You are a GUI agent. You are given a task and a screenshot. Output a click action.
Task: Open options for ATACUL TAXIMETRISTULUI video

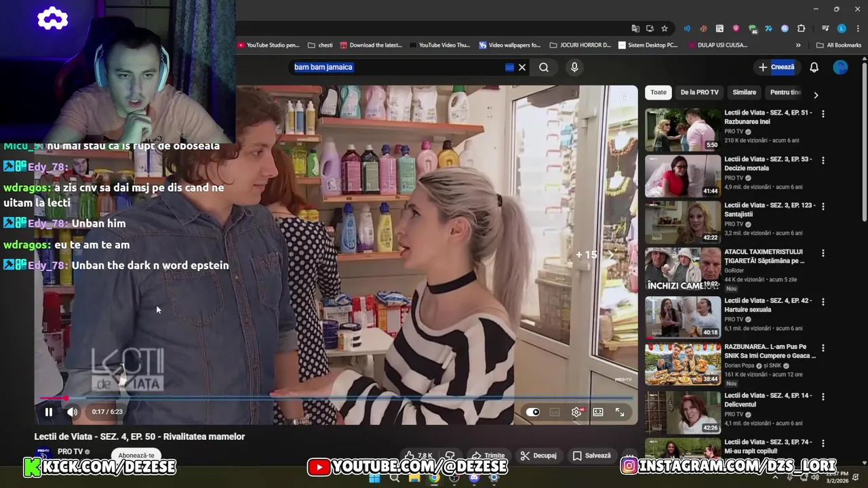pos(823,253)
